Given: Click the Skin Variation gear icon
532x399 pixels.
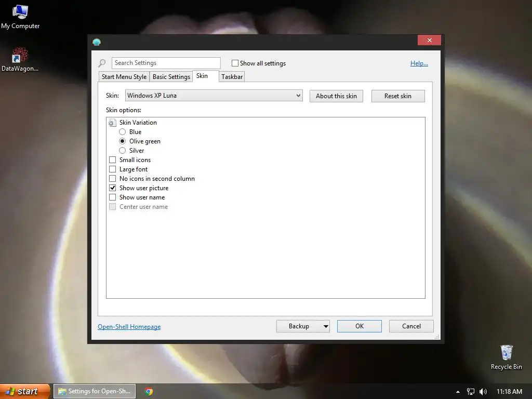Looking at the screenshot, I should tap(112, 123).
